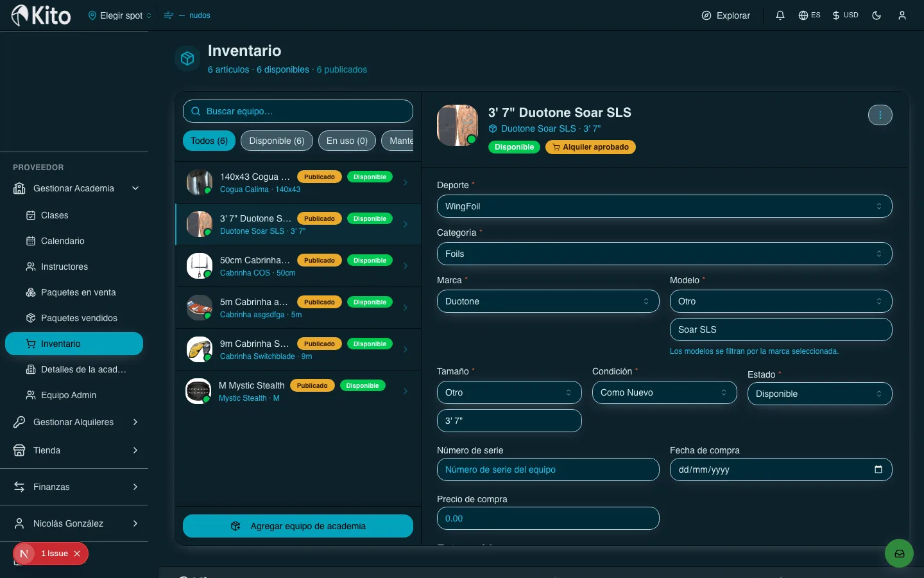Focus the Precio de compra field
The image size is (924, 578).
coord(548,518)
